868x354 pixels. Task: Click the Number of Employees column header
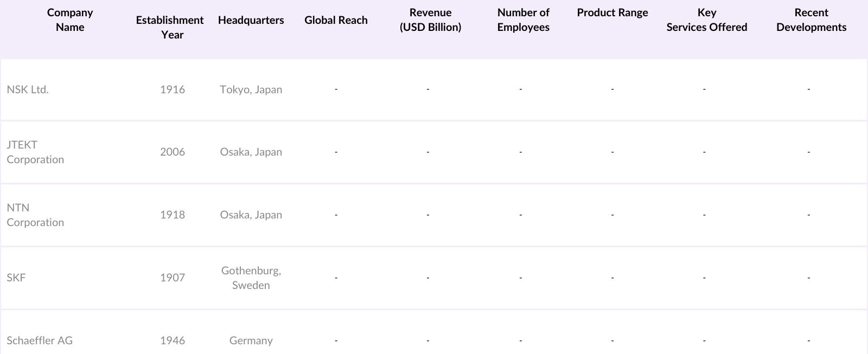pos(524,20)
